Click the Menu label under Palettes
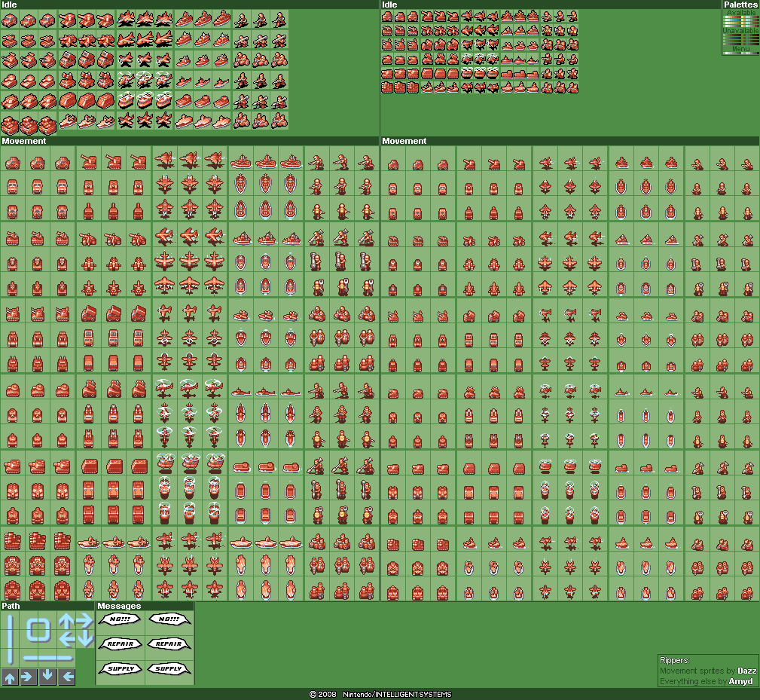Image resolution: width=760 pixels, height=700 pixels. [741, 48]
